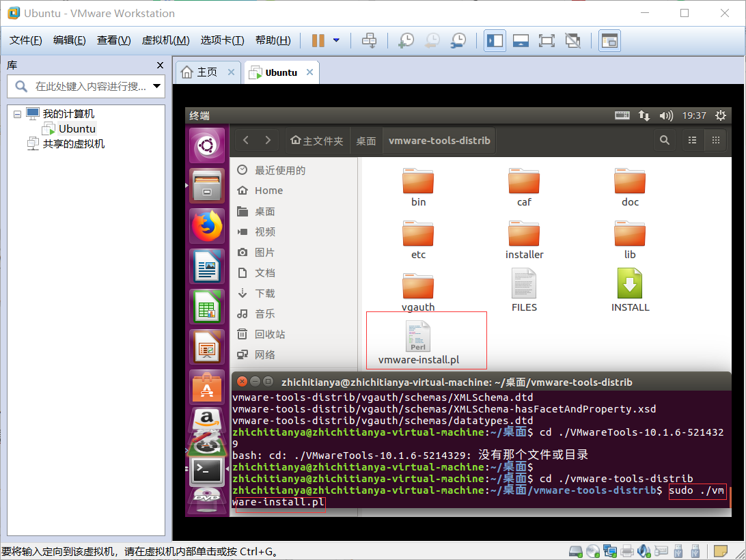The width and height of the screenshot is (746, 560).
Task: Switch file manager to list view
Action: click(x=692, y=141)
